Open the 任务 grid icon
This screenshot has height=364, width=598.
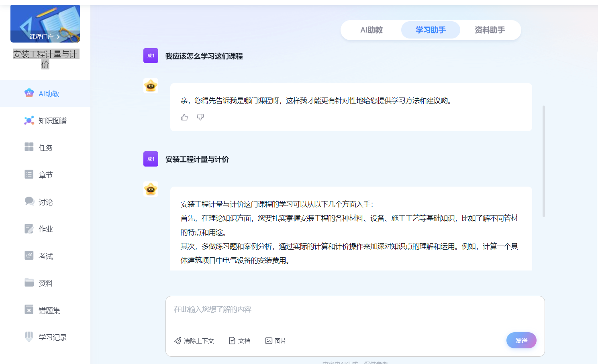[29, 147]
